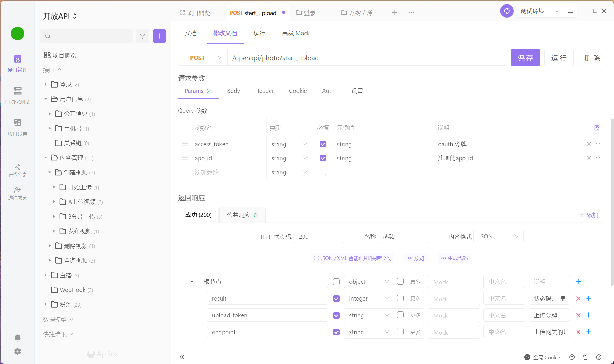Open JSON / XML 智能识别/快捷导入
This screenshot has height=364, width=614.
point(352,258)
